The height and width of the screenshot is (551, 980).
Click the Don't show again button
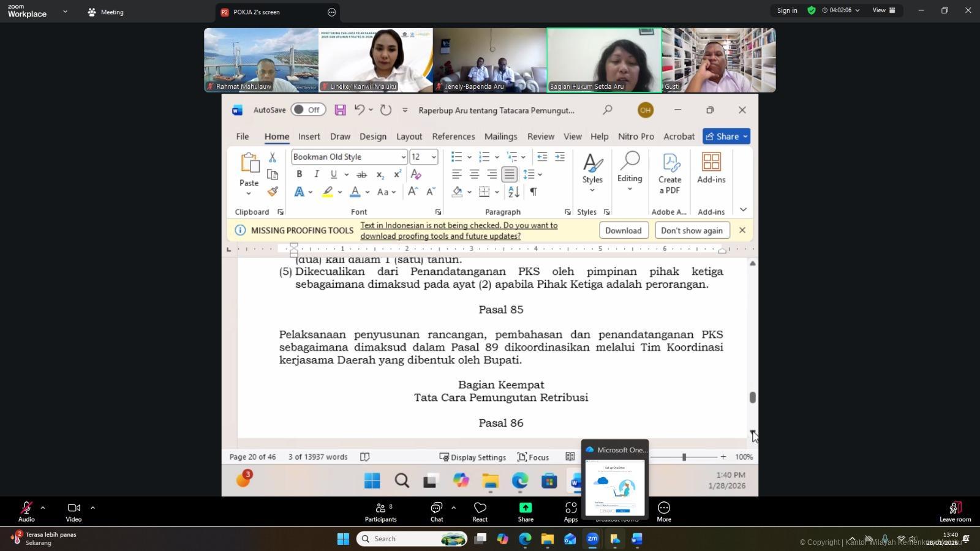tap(692, 231)
